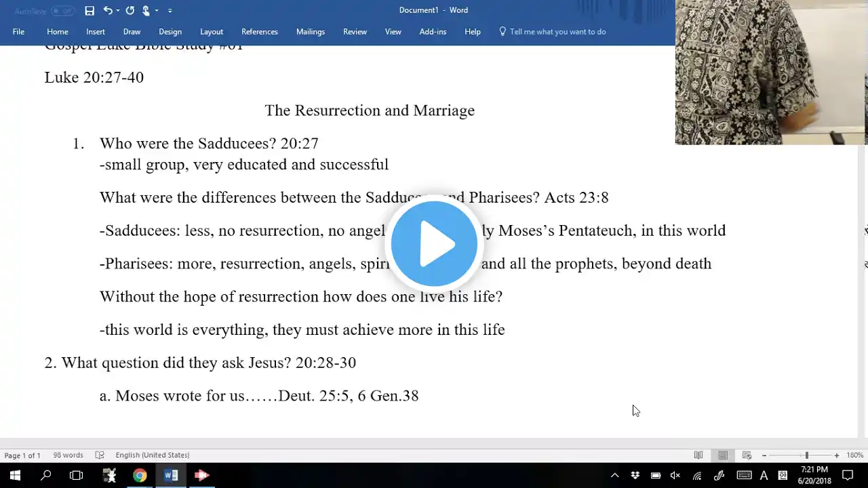Image resolution: width=868 pixels, height=488 pixels.
Task: Switch to Read Mode view icon
Action: click(698, 455)
